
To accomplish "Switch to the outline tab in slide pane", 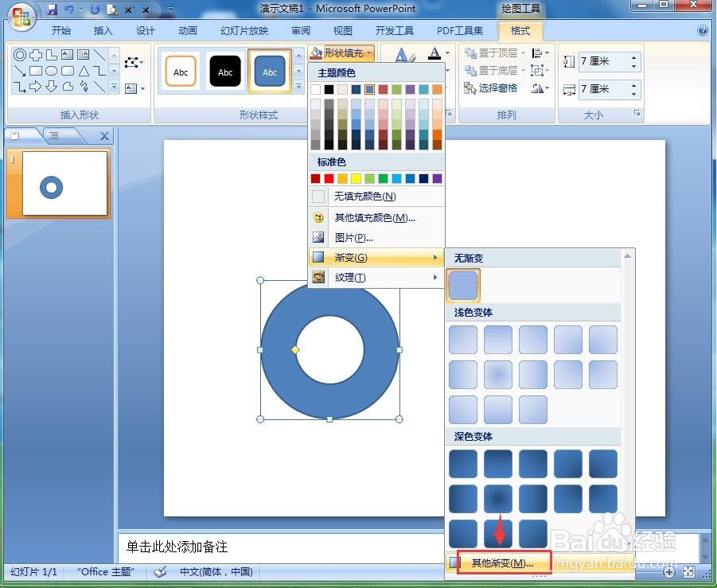I will [54, 135].
